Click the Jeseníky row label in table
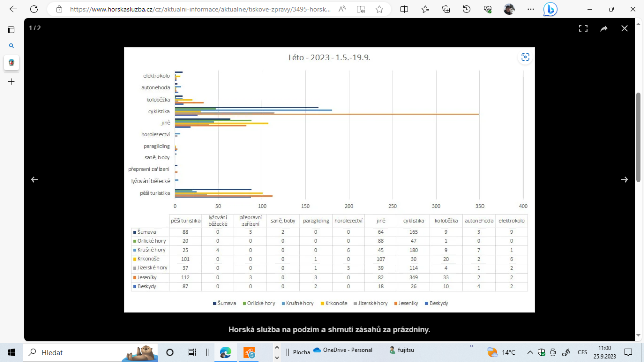Screen dimensions: 644x362 click(147, 277)
